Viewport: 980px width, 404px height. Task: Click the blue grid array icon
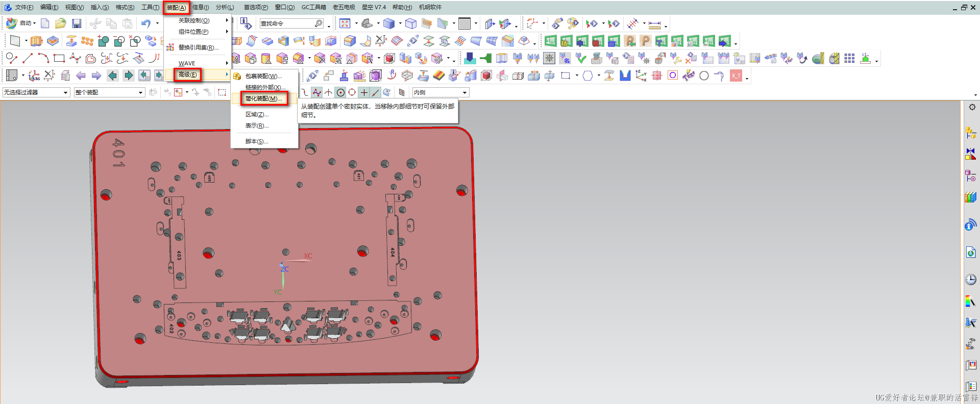click(x=849, y=58)
